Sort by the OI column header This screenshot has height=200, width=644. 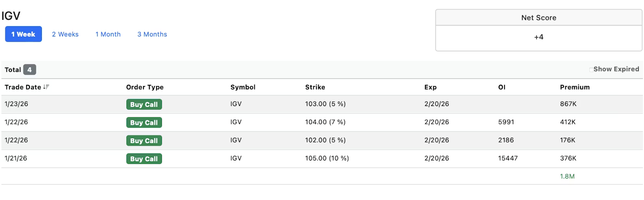tap(502, 87)
